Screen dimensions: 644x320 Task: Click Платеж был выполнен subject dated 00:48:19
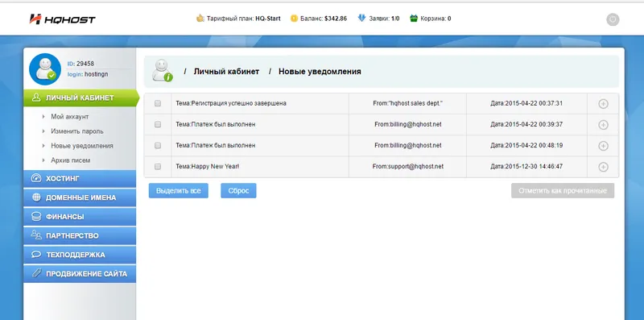215,146
